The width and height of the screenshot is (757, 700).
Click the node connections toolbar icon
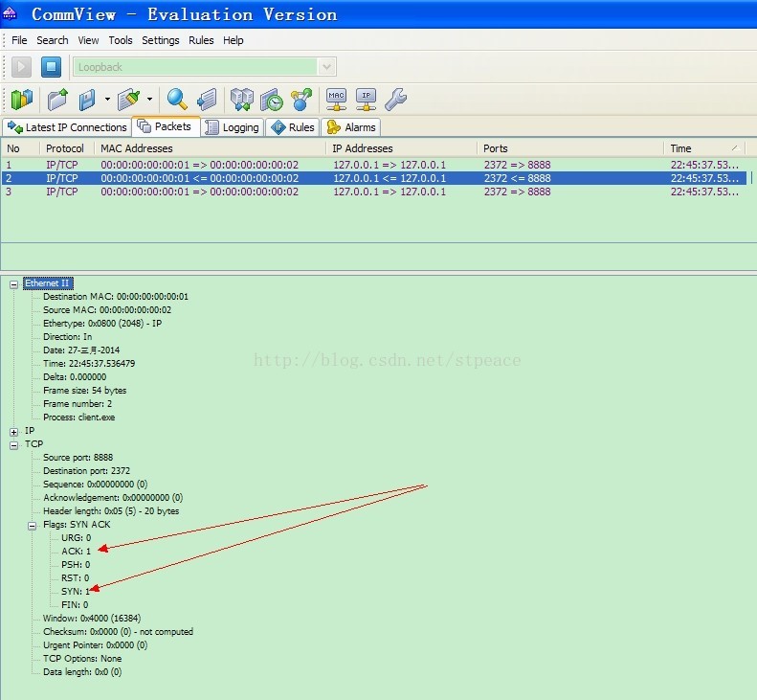coord(301,100)
